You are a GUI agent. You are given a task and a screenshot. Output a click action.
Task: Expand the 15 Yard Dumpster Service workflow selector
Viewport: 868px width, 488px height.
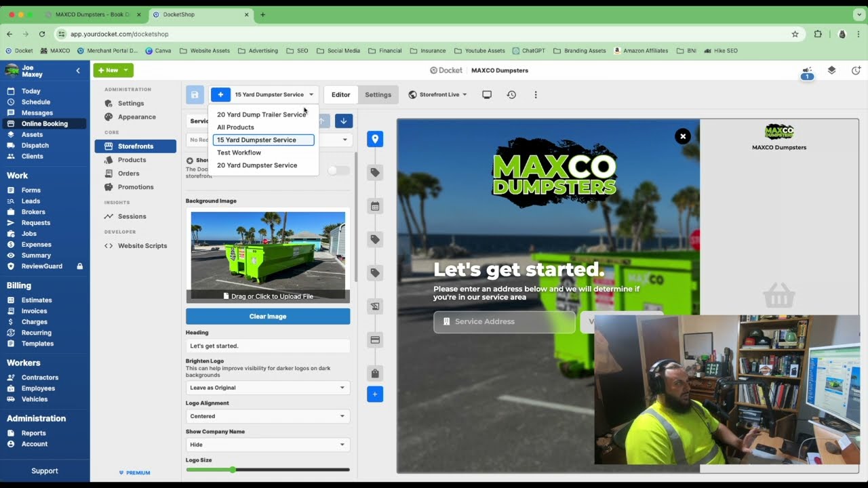[x=274, y=95]
